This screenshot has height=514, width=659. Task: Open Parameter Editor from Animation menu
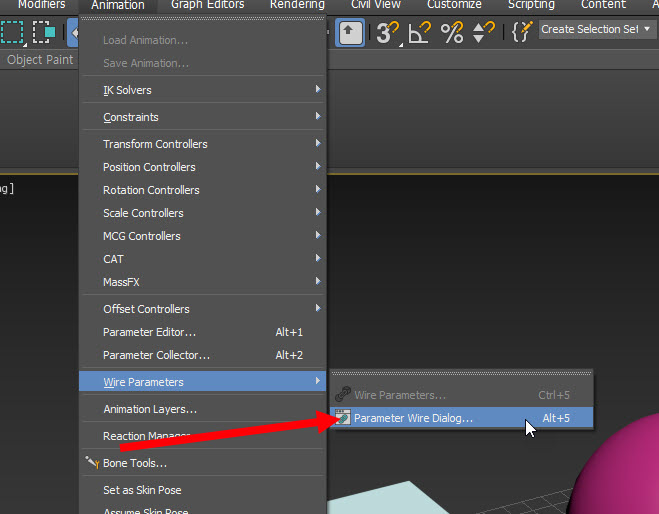coord(203,332)
